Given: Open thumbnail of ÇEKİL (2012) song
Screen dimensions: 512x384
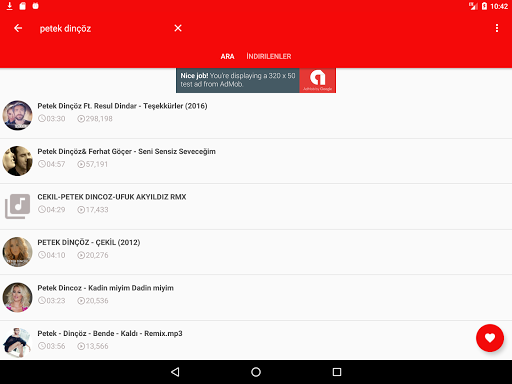Looking at the screenshot, I should [x=17, y=252].
